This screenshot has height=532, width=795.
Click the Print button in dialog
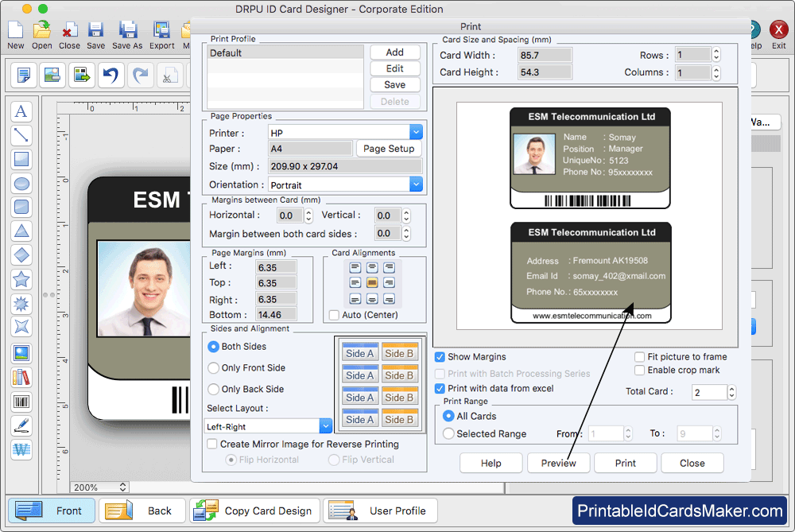click(x=625, y=463)
